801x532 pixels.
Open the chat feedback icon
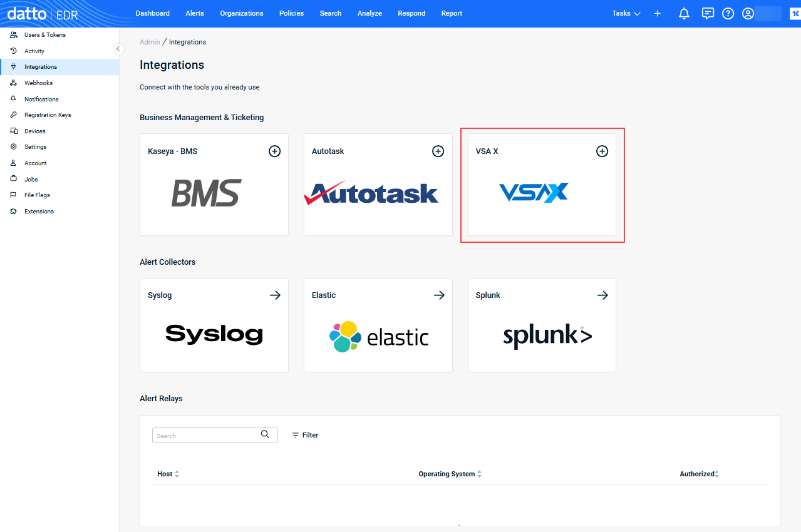coord(708,13)
